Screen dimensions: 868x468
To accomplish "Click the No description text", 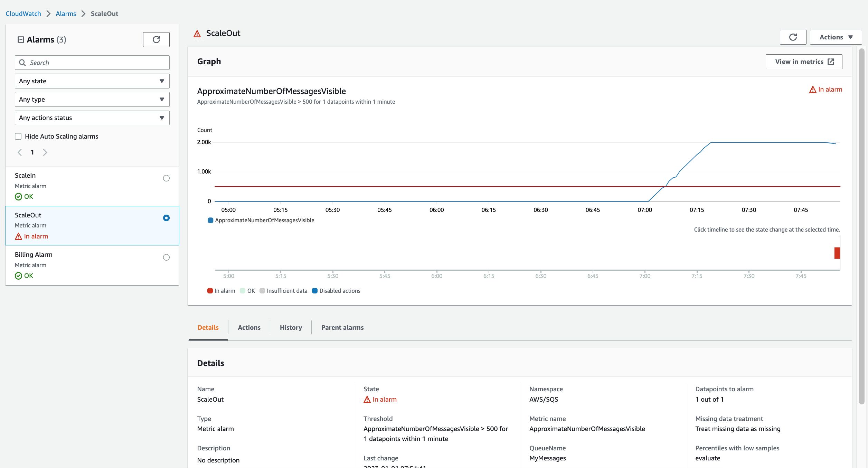I will pyautogui.click(x=218, y=460).
